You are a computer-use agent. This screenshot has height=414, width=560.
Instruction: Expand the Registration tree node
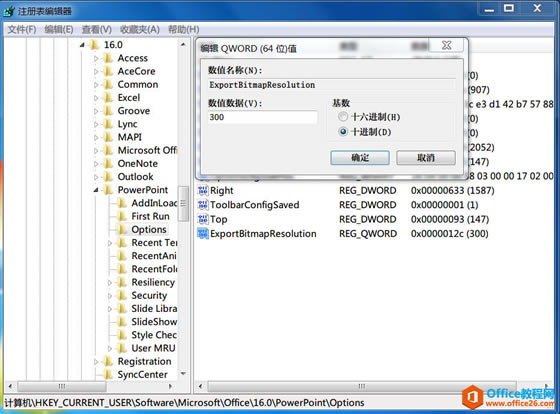pos(96,362)
